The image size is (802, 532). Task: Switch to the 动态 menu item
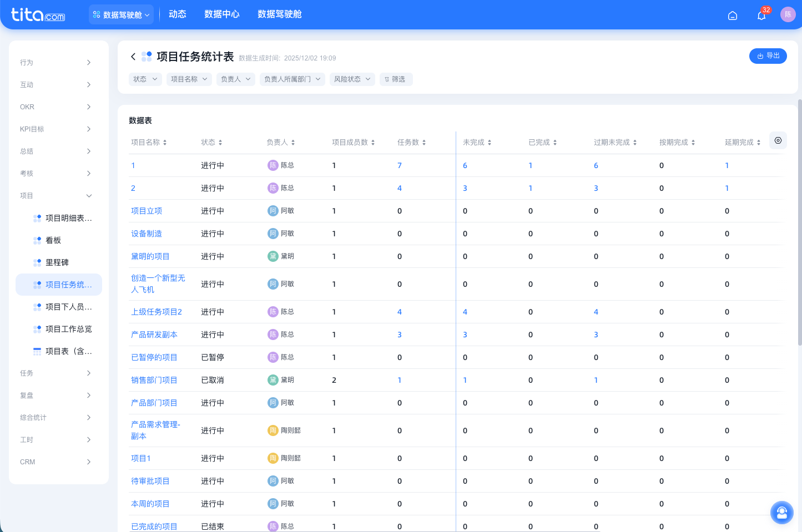(178, 14)
